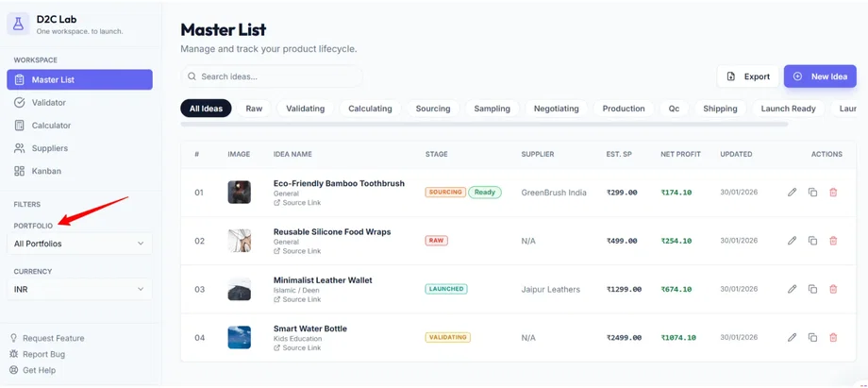Image resolution: width=868 pixels, height=388 pixels.
Task: Edit the Smart Water Bottle idea
Action: 793,337
